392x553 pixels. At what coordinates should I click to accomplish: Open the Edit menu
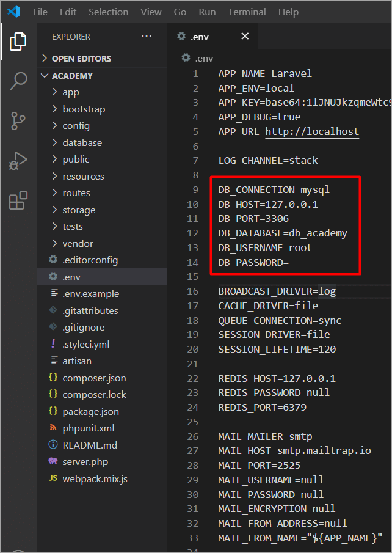pyautogui.click(x=68, y=12)
